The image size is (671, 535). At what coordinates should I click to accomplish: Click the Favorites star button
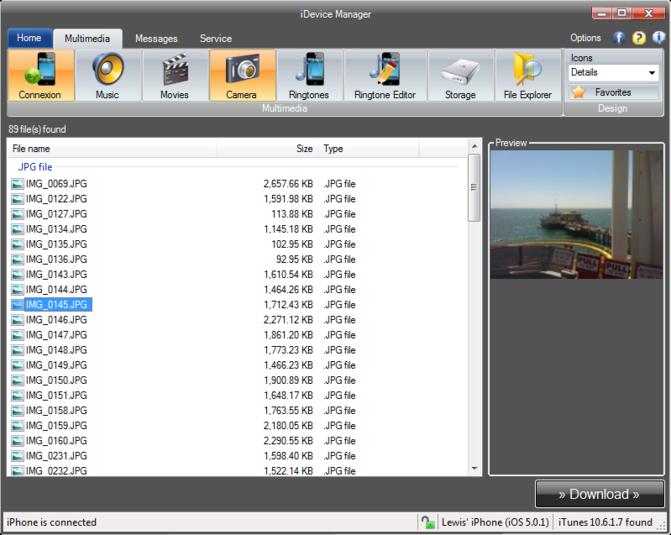613,92
